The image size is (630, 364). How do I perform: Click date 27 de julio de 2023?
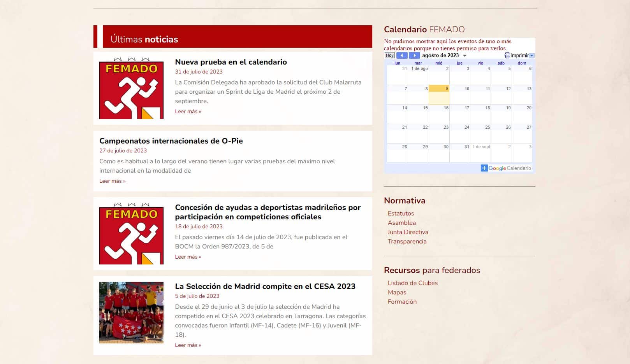[123, 150]
